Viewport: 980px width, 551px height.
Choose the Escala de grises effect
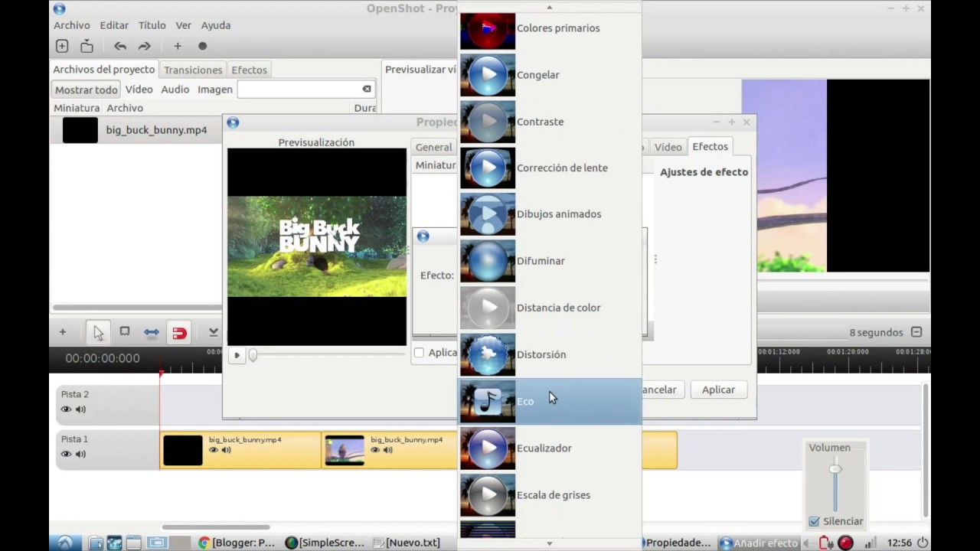[x=550, y=495]
